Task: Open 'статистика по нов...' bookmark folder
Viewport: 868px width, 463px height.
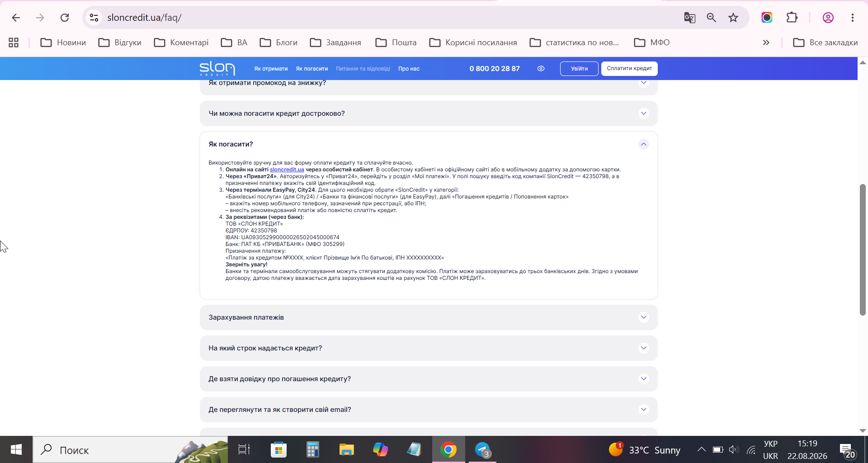Action: (575, 43)
